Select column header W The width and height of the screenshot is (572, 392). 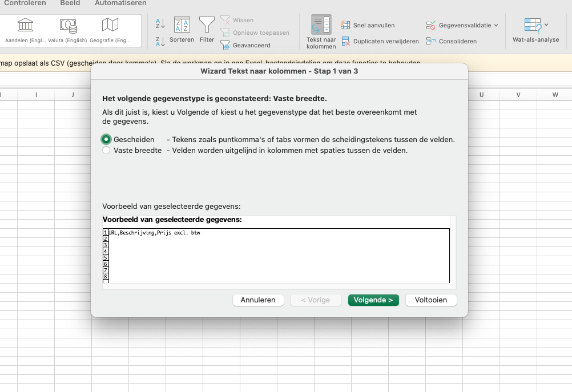[555, 95]
